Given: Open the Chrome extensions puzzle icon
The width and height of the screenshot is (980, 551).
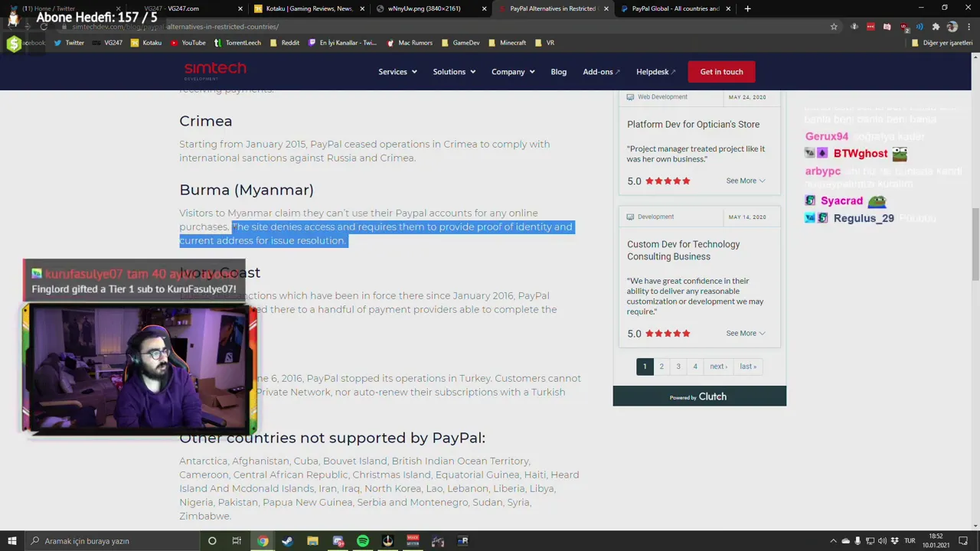Looking at the screenshot, I should point(936,27).
